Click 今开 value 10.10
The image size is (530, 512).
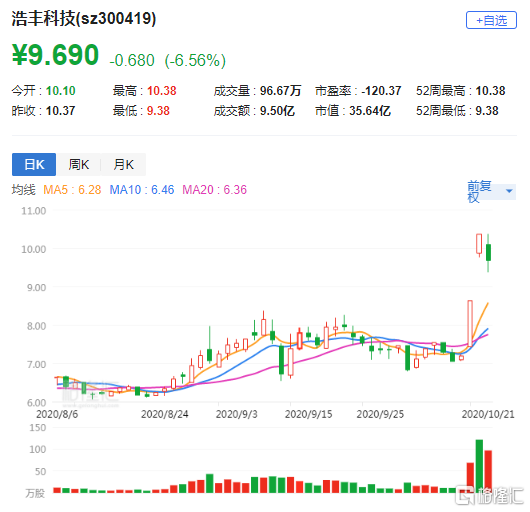pyautogui.click(x=61, y=91)
